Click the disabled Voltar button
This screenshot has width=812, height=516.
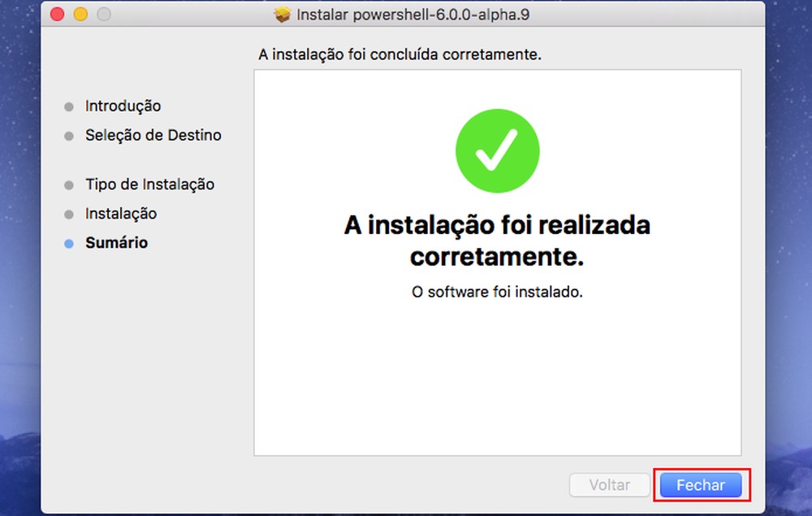tap(609, 484)
